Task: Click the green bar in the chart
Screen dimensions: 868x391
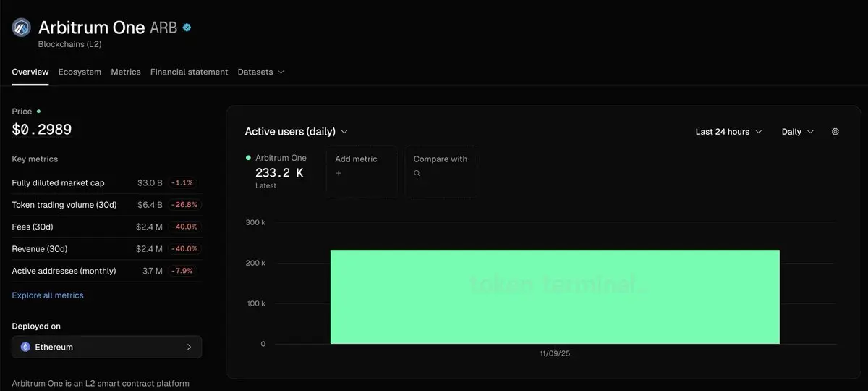Action: pos(555,297)
